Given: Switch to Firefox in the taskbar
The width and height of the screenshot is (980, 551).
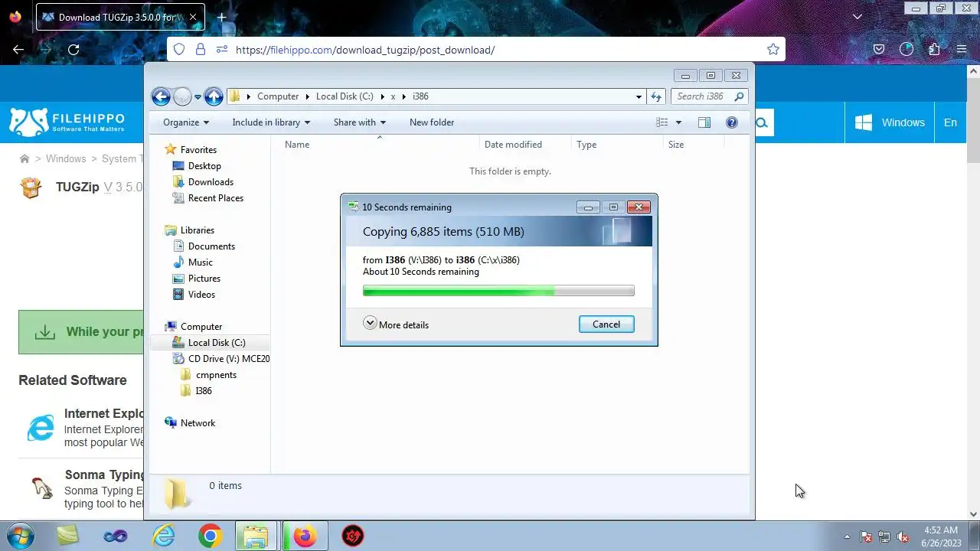Looking at the screenshot, I should point(305,536).
